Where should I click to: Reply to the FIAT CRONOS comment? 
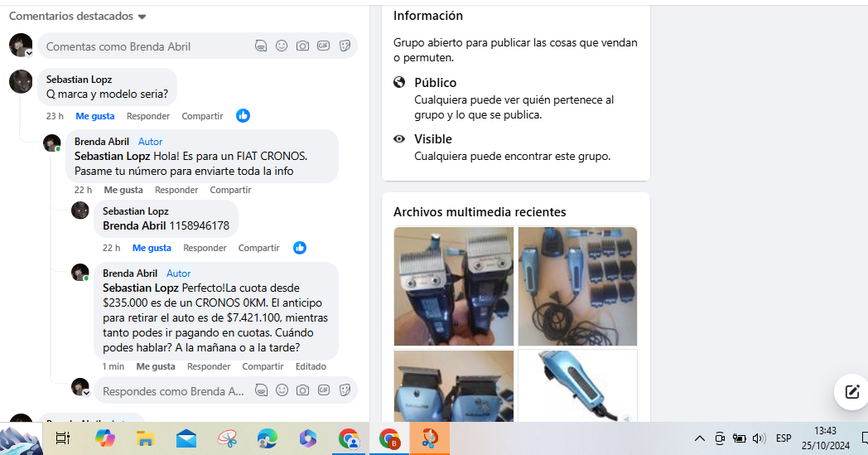coord(176,190)
